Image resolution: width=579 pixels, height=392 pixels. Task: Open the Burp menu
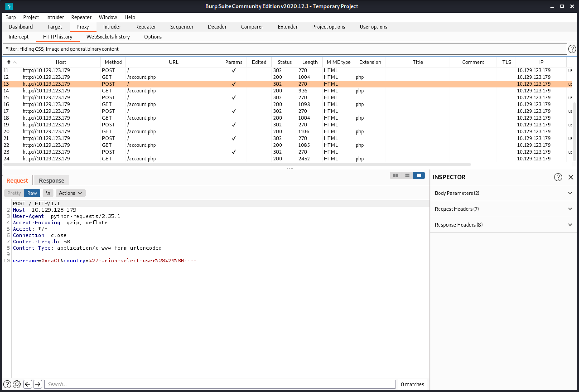[x=11, y=17]
